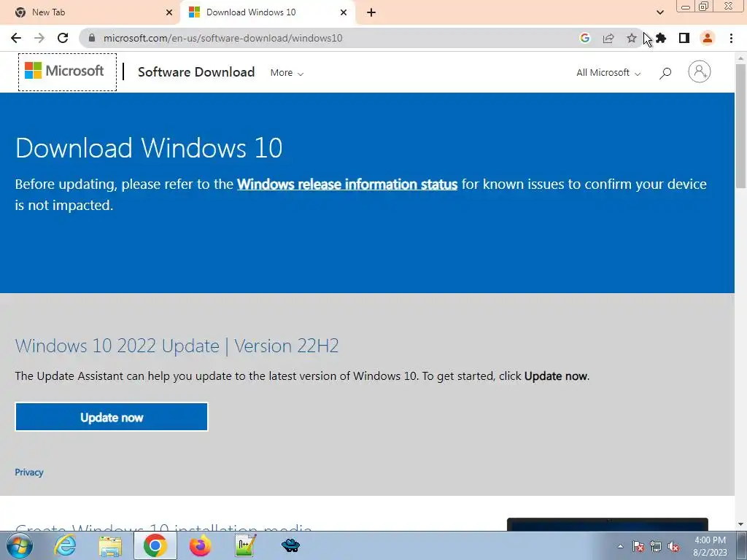Open the notepad chart app in taskbar
The image size is (747, 560).
tap(245, 545)
